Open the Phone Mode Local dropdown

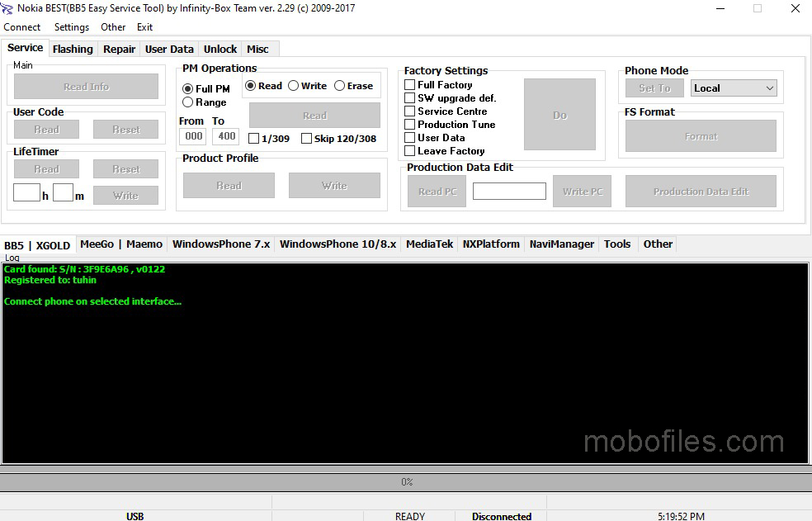[x=734, y=88]
